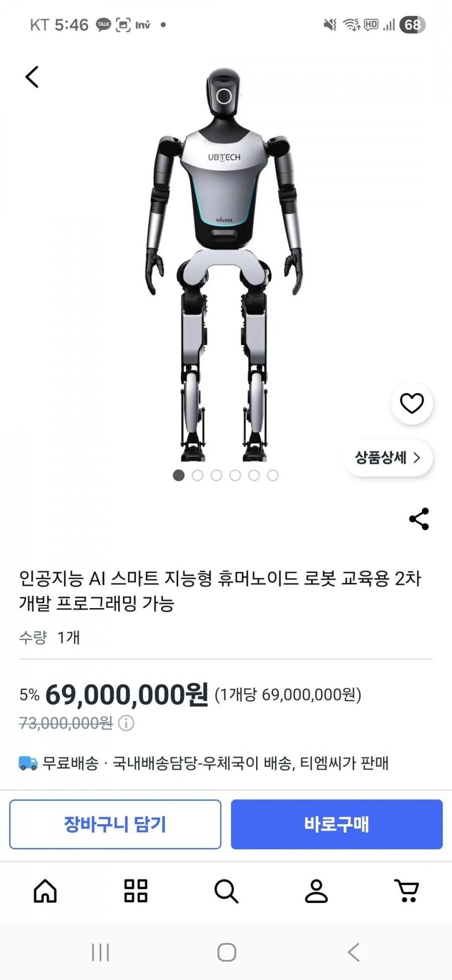Viewport: 452px width, 980px height.
Task: Select the second image pagination dot
Action: pos(197,475)
